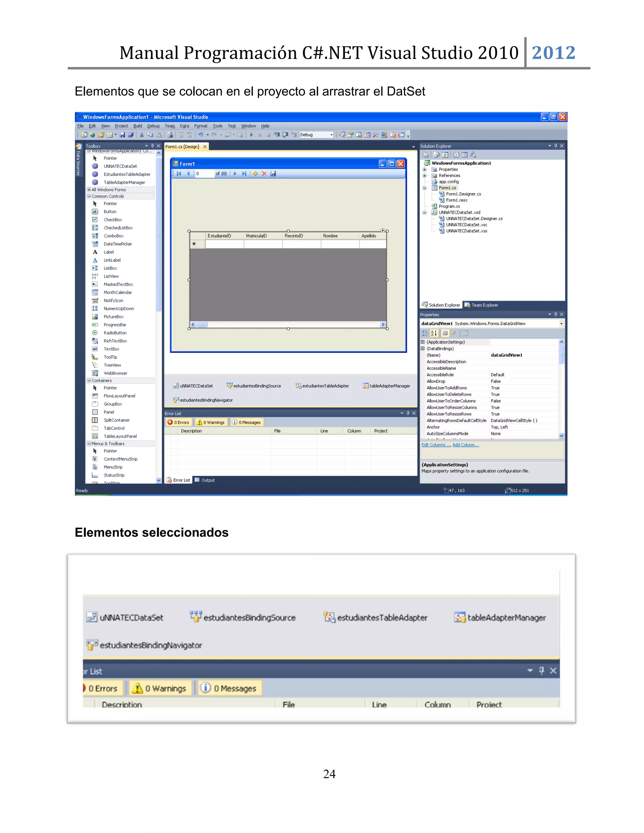Click the Save icon in the main toolbar
The height and width of the screenshot is (833, 644).
[x=122, y=135]
